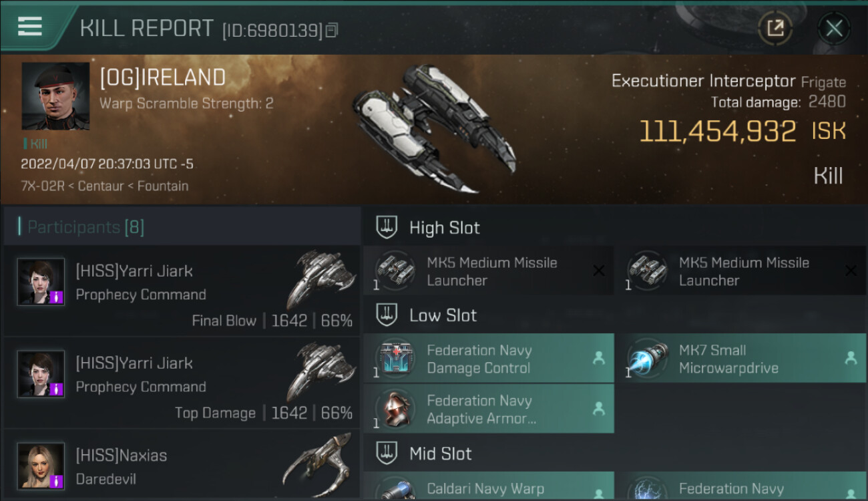
Task: Open the Naxias pilot portrait
Action: [41, 466]
